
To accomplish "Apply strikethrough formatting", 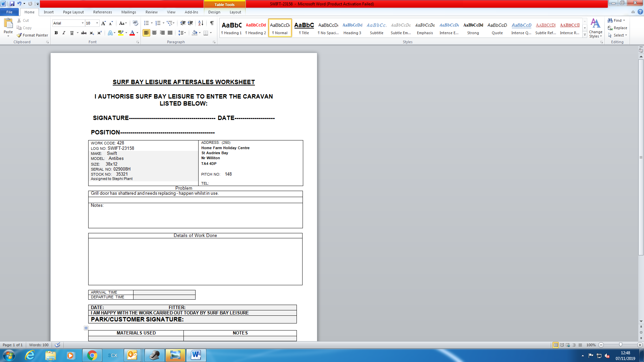I will coord(84,33).
